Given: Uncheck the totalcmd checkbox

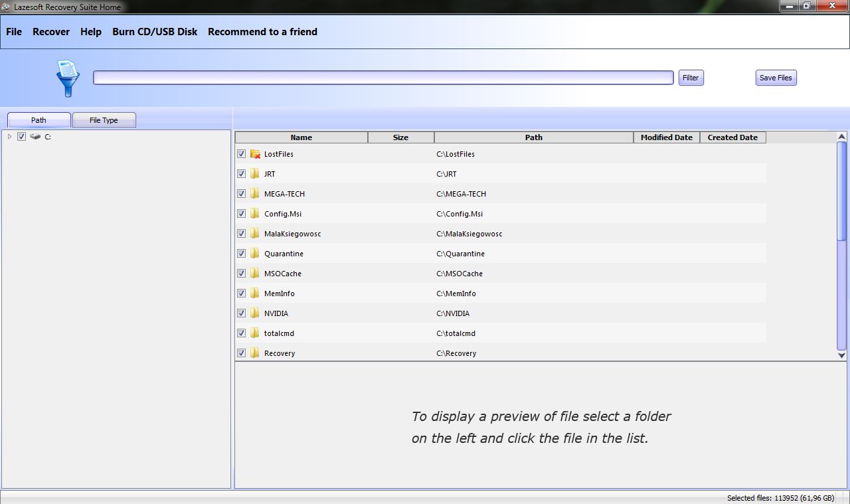Looking at the screenshot, I should click(242, 333).
